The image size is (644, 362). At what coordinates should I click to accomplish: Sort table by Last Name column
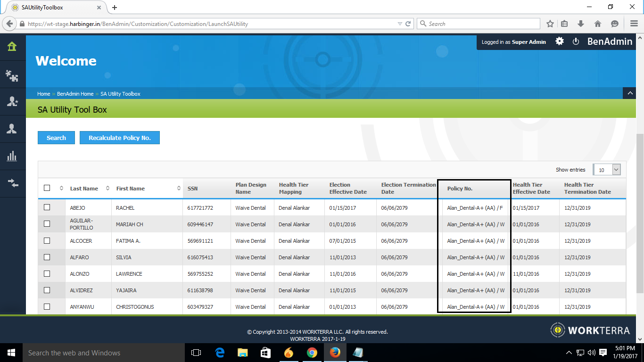pos(84,189)
